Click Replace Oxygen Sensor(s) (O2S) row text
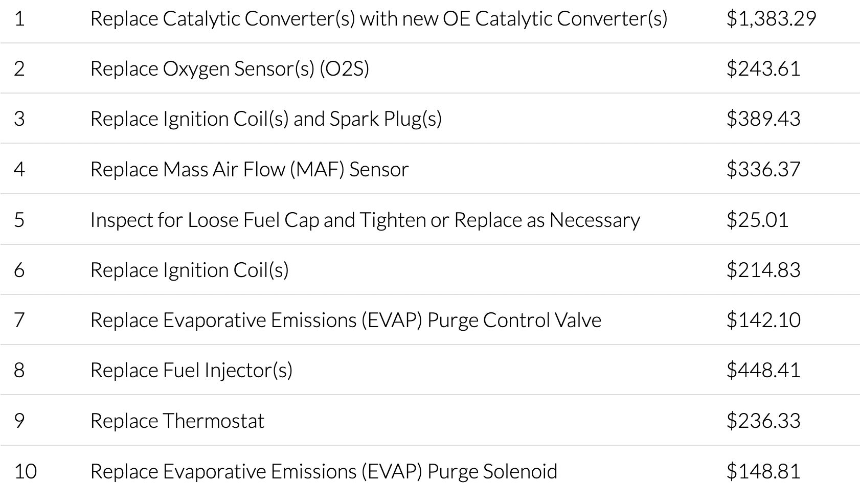Image resolution: width=860 pixels, height=504 pixels. click(230, 68)
